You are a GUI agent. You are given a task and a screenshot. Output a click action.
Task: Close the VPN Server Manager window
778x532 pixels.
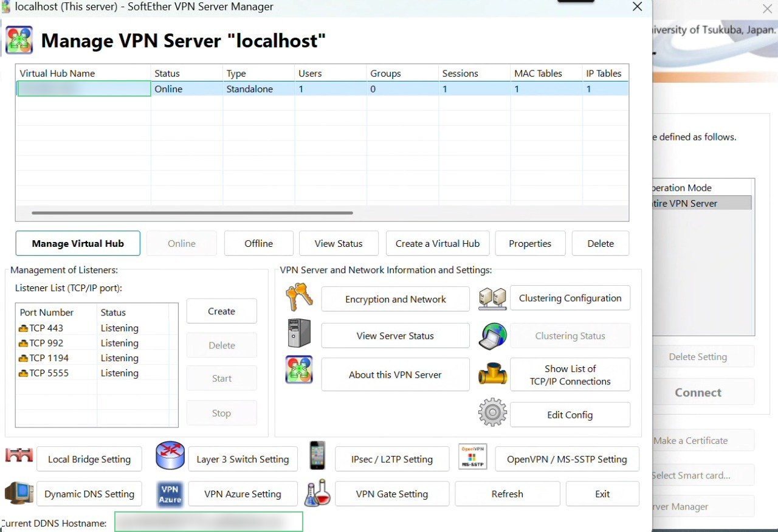tap(637, 7)
